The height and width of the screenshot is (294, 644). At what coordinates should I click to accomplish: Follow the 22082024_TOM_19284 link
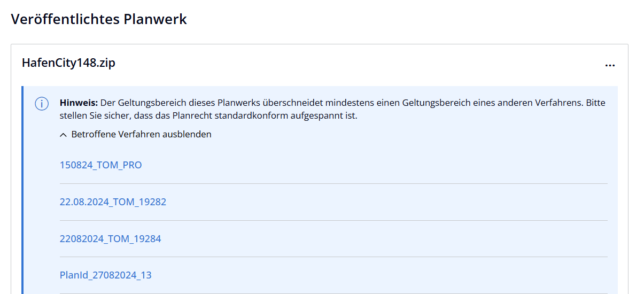(110, 239)
